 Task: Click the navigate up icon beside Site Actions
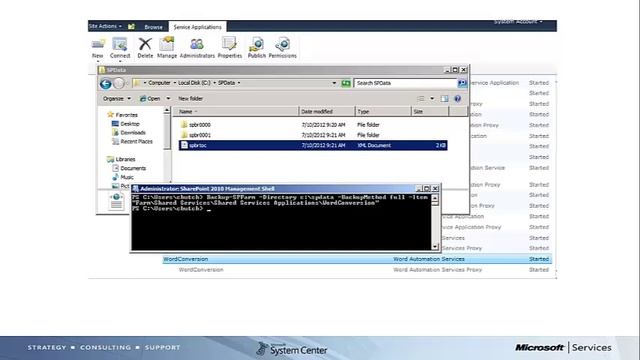[131, 27]
